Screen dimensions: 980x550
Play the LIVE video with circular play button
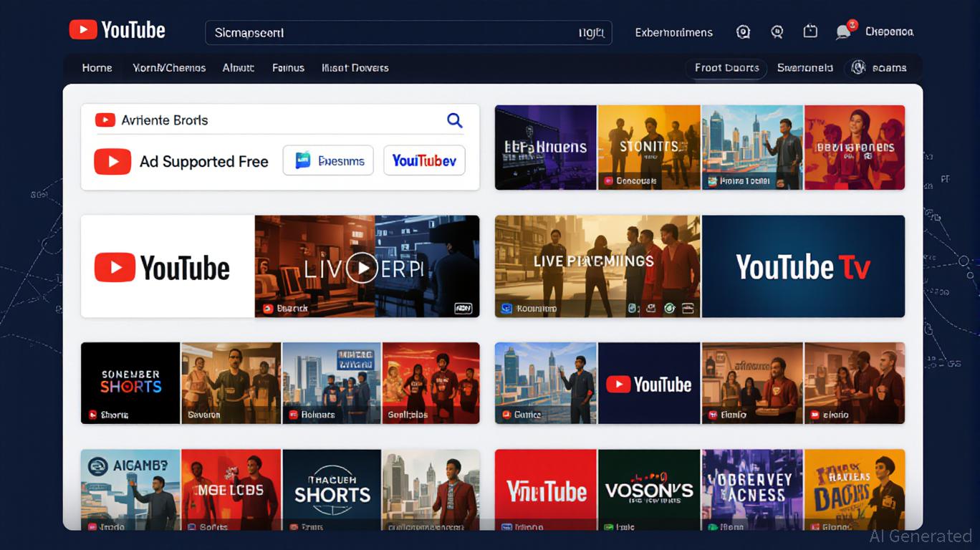click(362, 269)
